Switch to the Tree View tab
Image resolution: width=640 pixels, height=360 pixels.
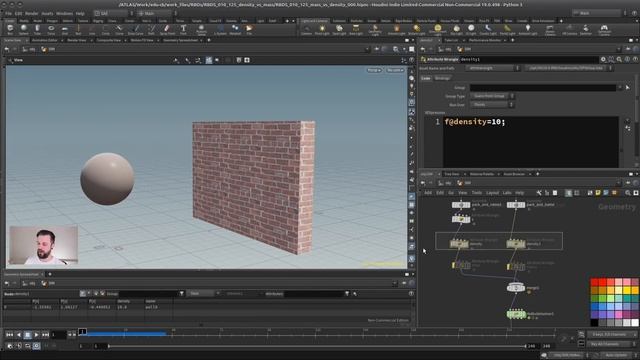(x=451, y=174)
